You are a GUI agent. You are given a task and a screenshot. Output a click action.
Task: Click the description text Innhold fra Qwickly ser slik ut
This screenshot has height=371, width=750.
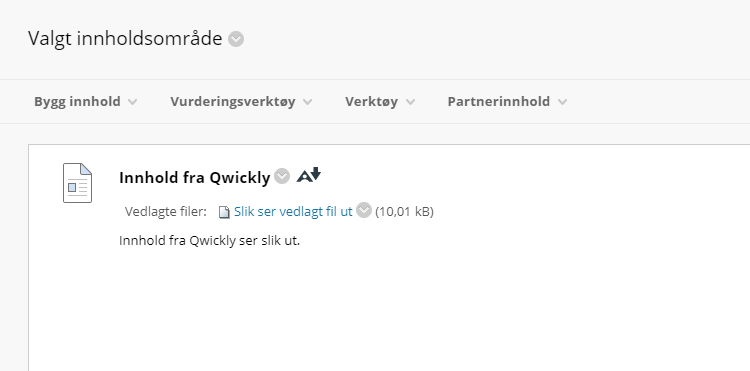coord(209,240)
